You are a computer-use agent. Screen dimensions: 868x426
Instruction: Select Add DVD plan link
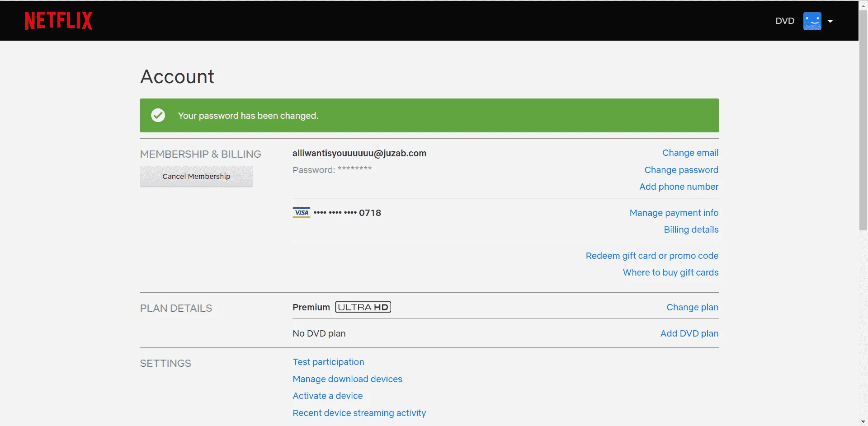(689, 333)
